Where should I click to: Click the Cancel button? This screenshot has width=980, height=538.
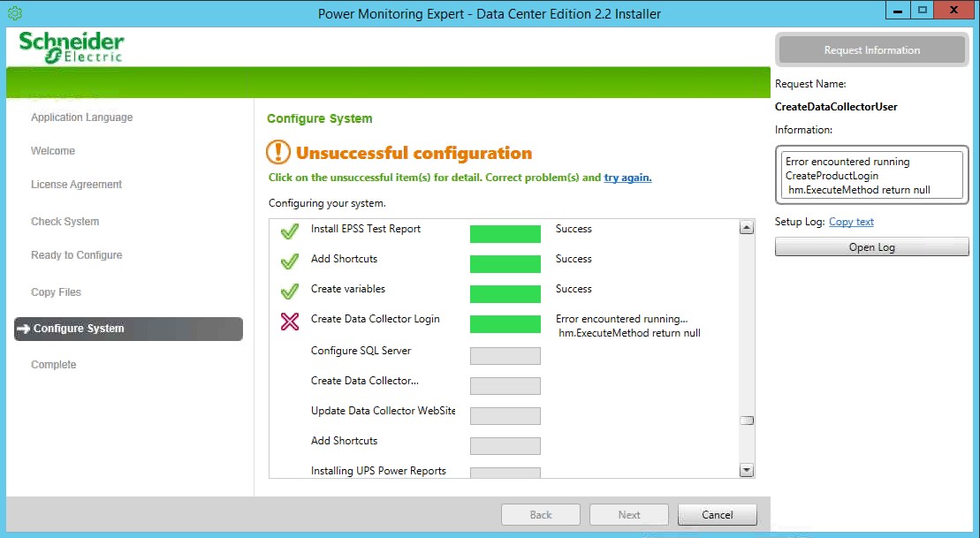(x=717, y=515)
